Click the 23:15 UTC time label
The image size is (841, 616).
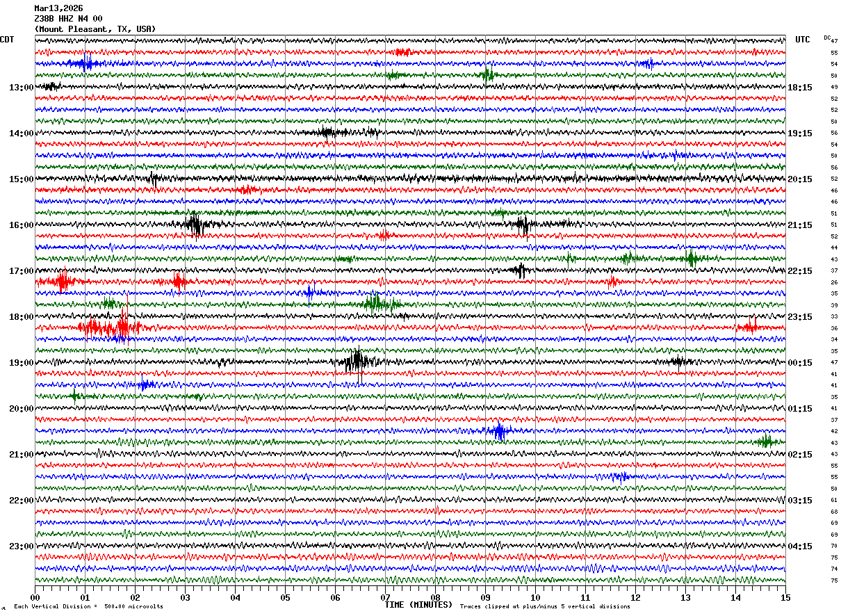click(800, 317)
